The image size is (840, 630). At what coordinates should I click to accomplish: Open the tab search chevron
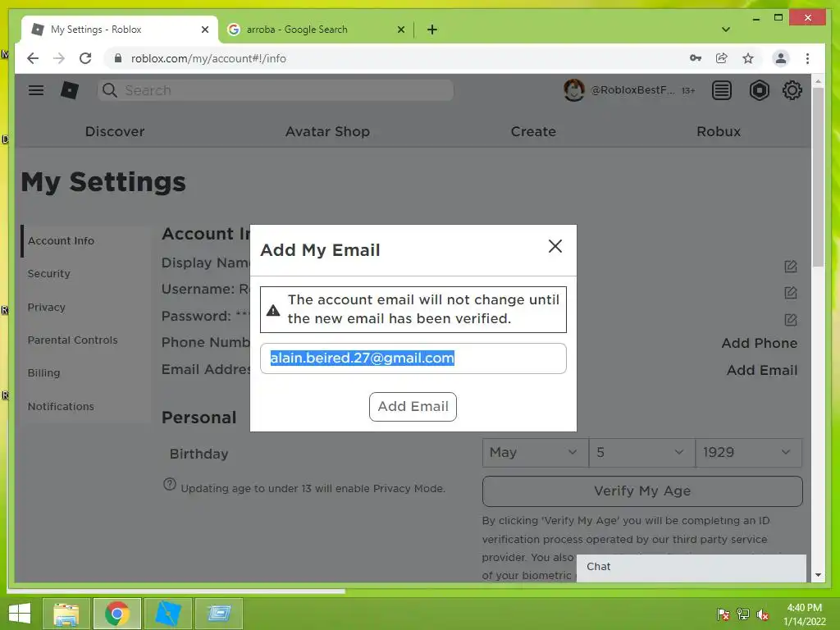click(725, 30)
